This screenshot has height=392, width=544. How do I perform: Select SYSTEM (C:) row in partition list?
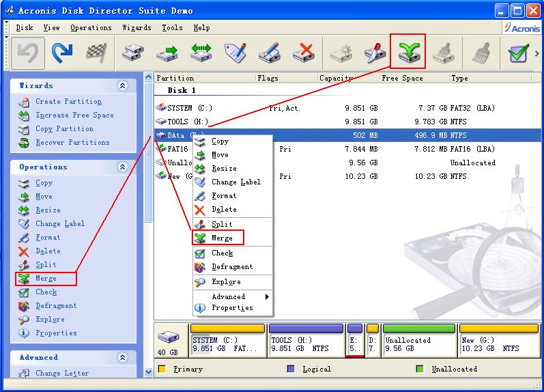(x=347, y=108)
